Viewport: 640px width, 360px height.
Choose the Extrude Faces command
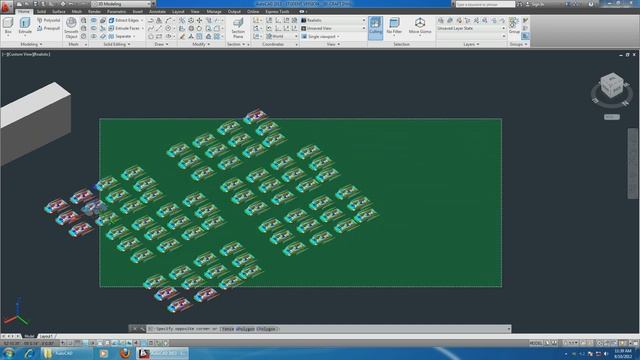126,28
